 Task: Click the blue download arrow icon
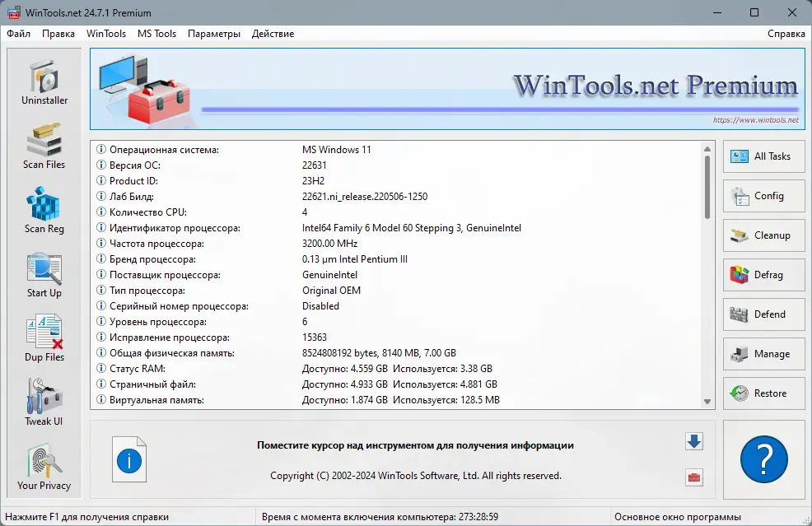click(x=693, y=441)
